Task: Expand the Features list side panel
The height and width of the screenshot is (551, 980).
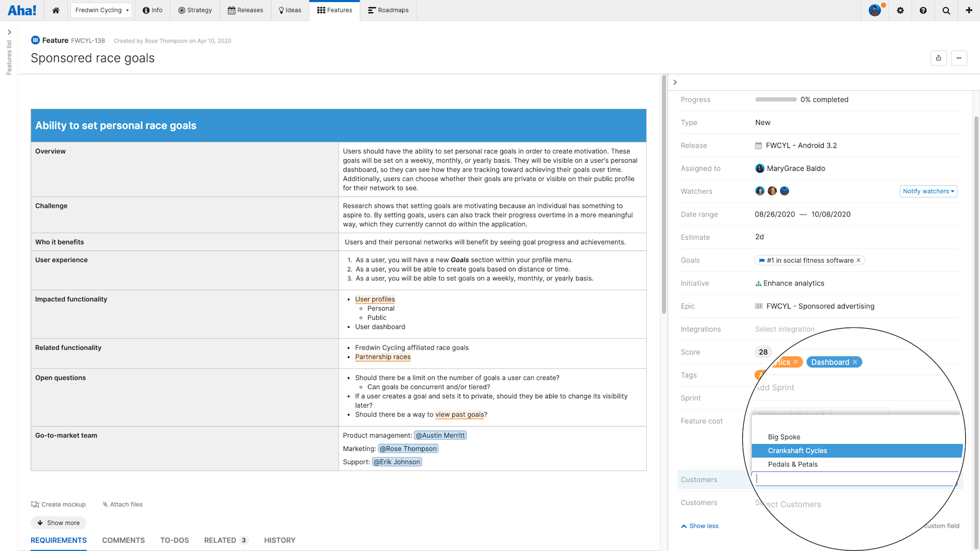Action: coord(9,32)
